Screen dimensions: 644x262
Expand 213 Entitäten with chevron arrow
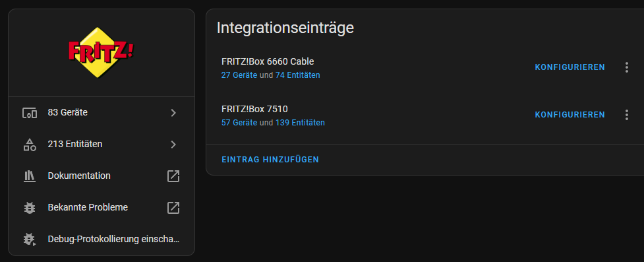click(173, 145)
